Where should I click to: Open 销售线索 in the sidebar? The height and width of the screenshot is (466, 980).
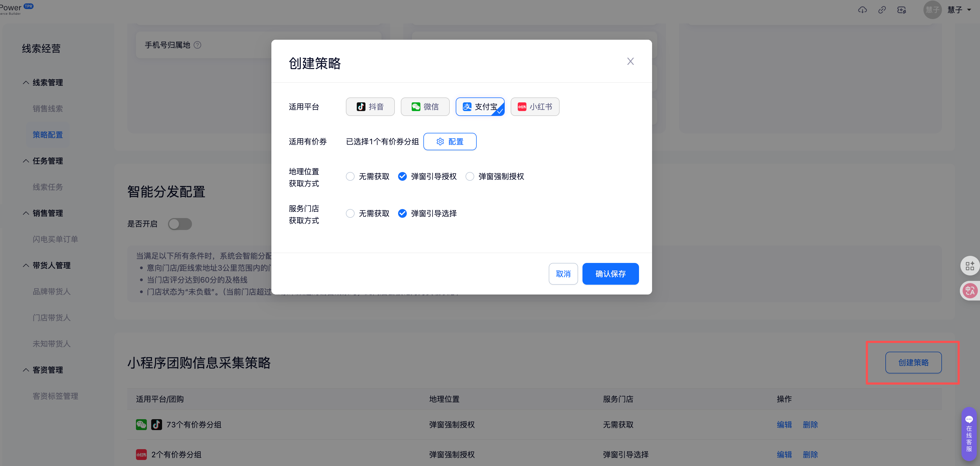pos(48,109)
